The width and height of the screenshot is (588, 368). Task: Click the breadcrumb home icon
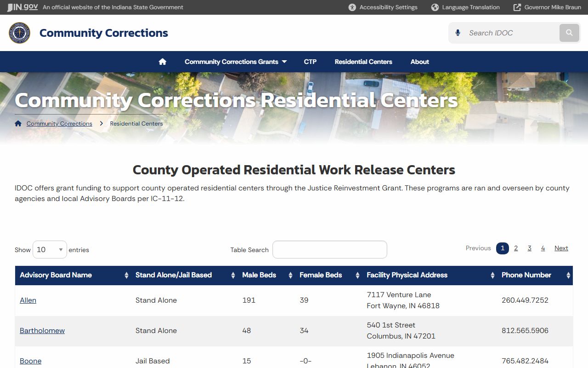[x=18, y=123]
